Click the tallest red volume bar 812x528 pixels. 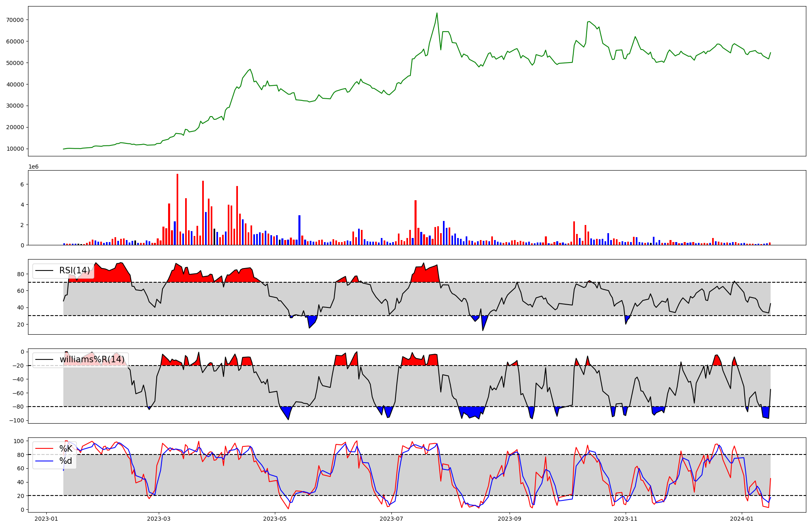(x=177, y=209)
